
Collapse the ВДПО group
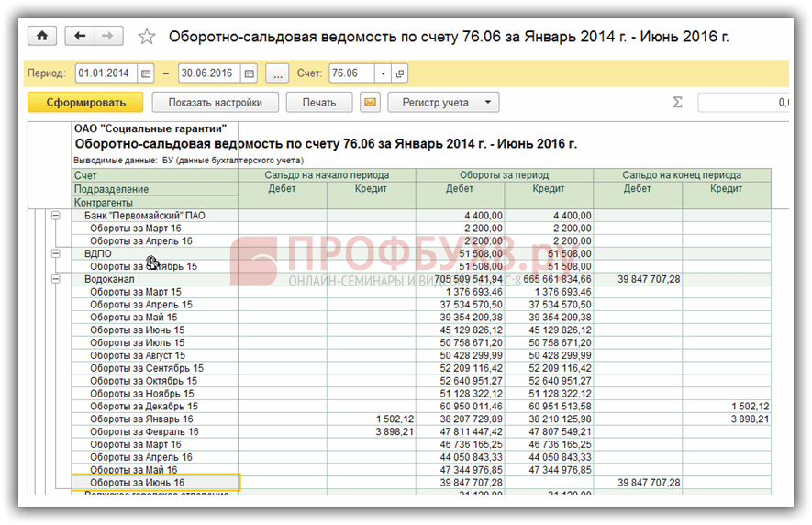pyautogui.click(x=54, y=253)
